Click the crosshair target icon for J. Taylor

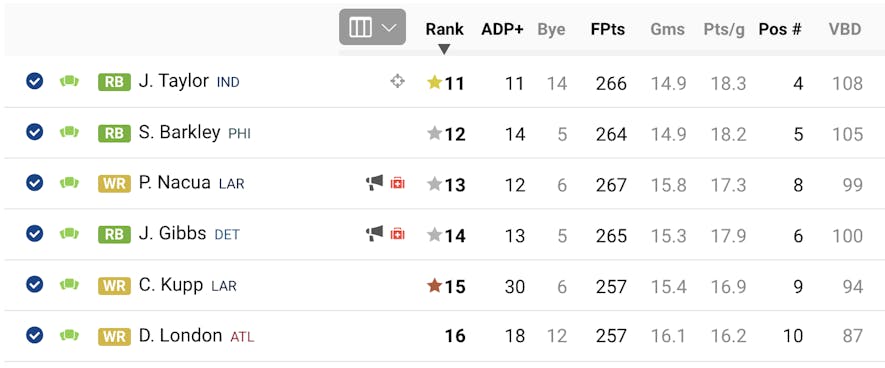point(397,82)
